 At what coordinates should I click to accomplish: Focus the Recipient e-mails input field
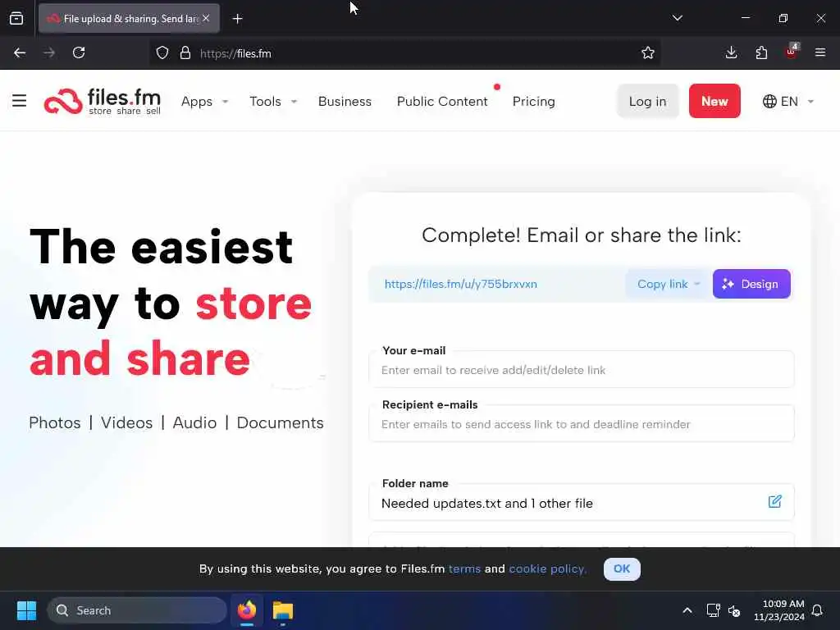582,424
